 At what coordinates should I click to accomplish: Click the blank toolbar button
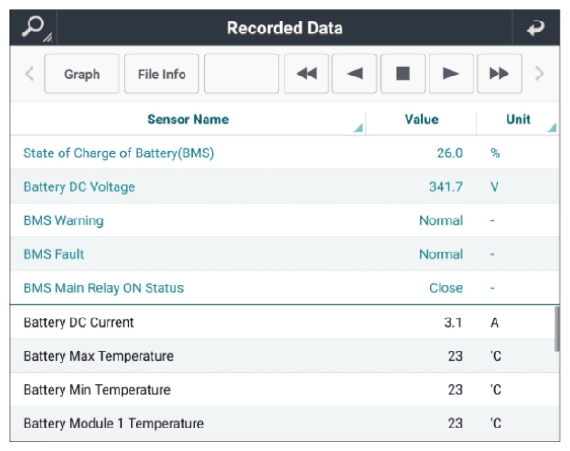241,74
